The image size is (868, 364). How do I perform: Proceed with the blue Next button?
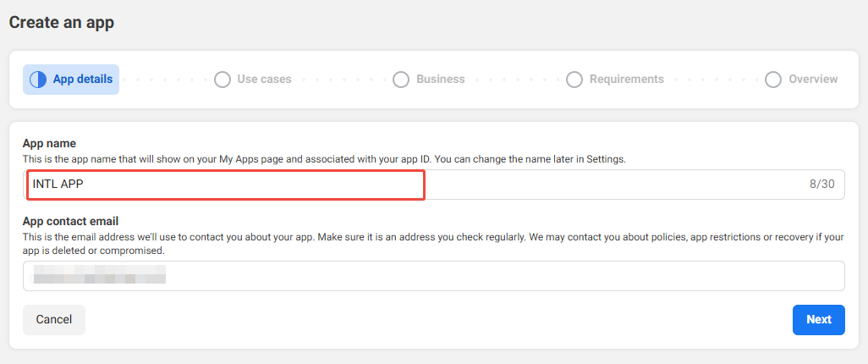[818, 320]
